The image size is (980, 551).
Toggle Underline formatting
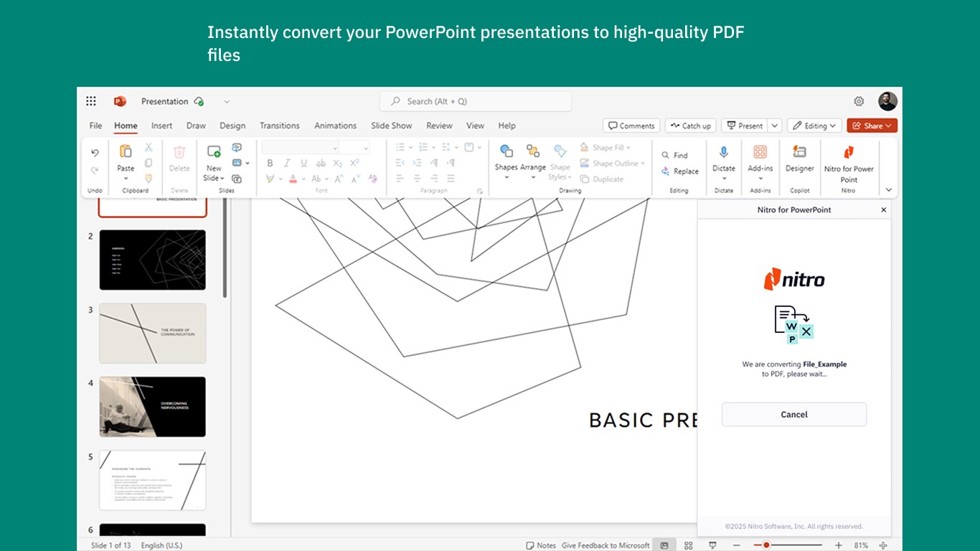(303, 163)
